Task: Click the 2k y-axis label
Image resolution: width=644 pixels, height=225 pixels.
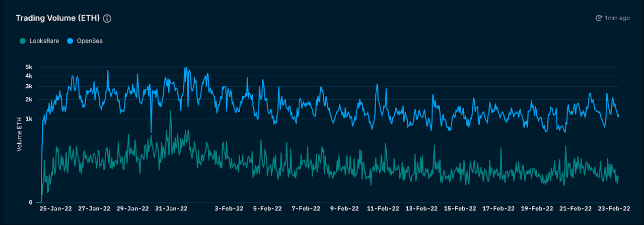Action: pos(29,100)
